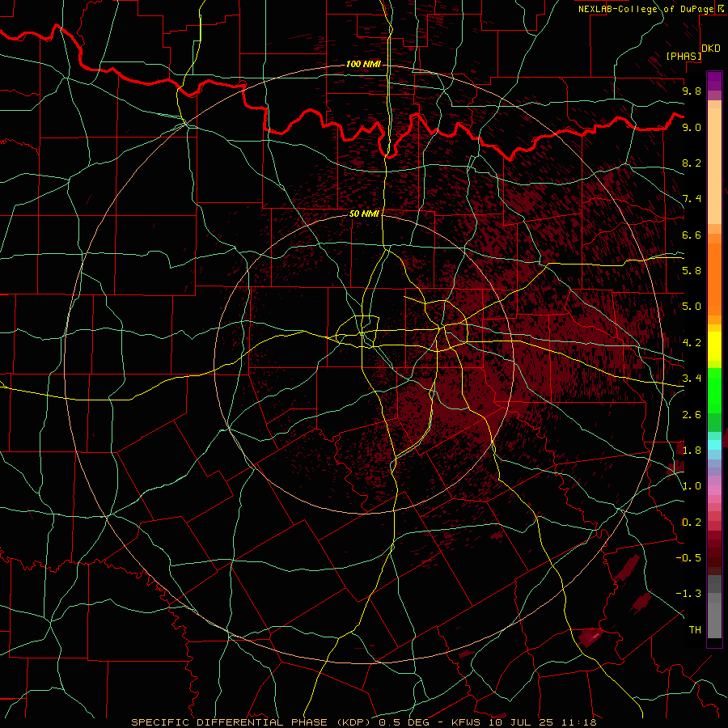728x728 pixels.
Task: Pick the bright green band on the color scale
Action: [x=714, y=392]
